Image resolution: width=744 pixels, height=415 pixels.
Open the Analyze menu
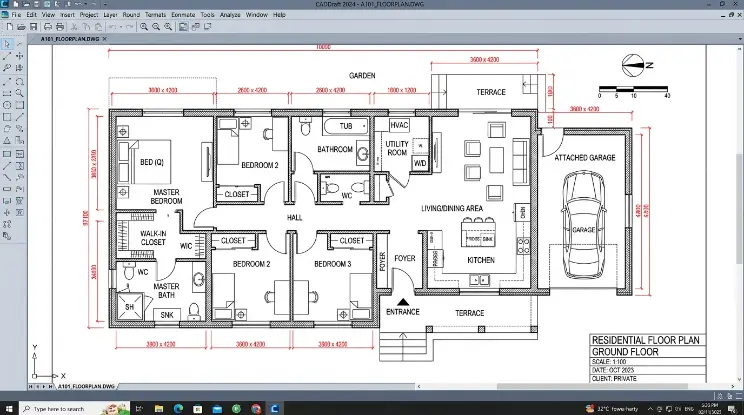point(230,15)
